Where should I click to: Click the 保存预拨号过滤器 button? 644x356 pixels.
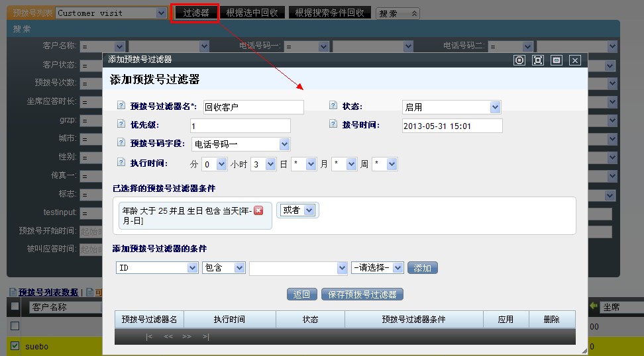[x=362, y=294]
